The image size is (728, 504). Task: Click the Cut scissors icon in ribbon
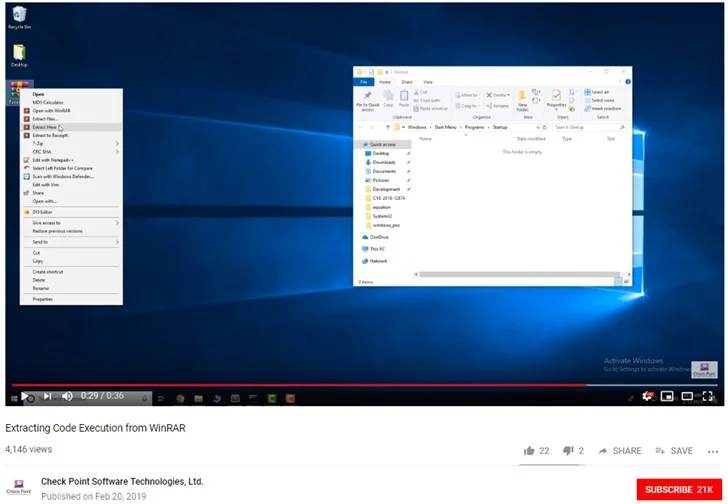coord(416,92)
